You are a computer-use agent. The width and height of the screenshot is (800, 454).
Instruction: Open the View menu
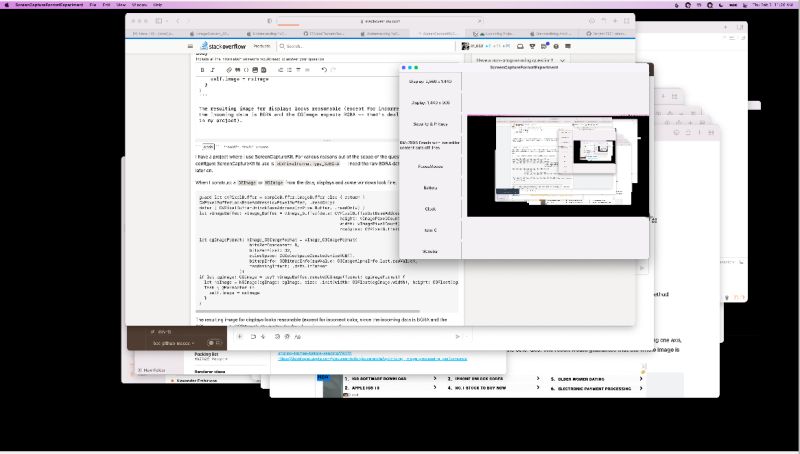121,5
